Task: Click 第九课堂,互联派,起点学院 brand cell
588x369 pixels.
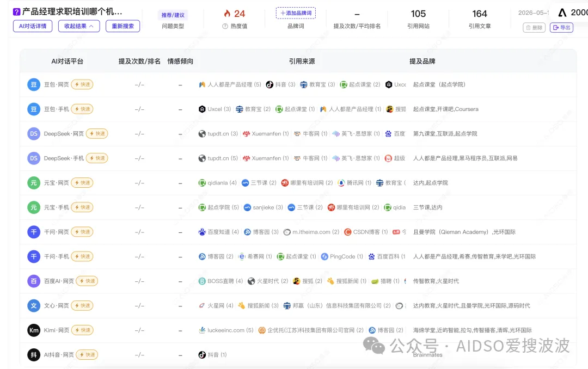Action: tap(445, 133)
